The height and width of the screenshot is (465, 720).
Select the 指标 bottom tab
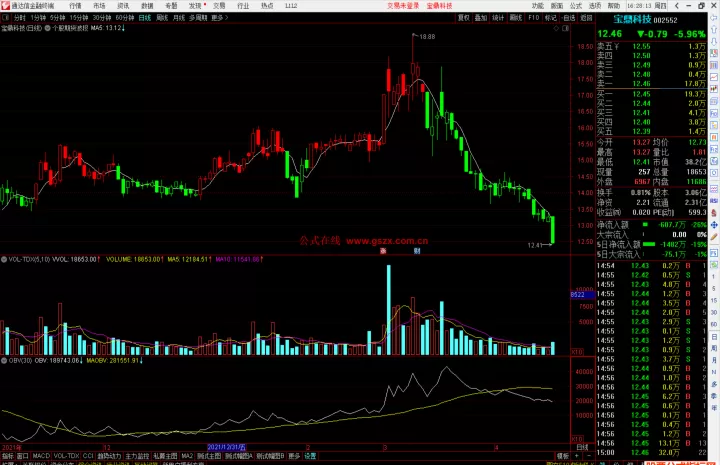pyautogui.click(x=8, y=456)
